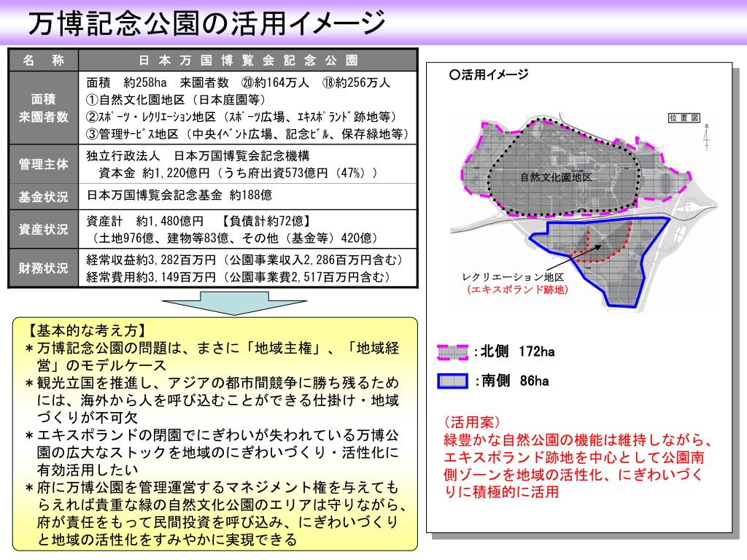The width and height of the screenshot is (747, 560).
Task: Select the line 面積 約258ha 来園者数
Action: coord(239,83)
